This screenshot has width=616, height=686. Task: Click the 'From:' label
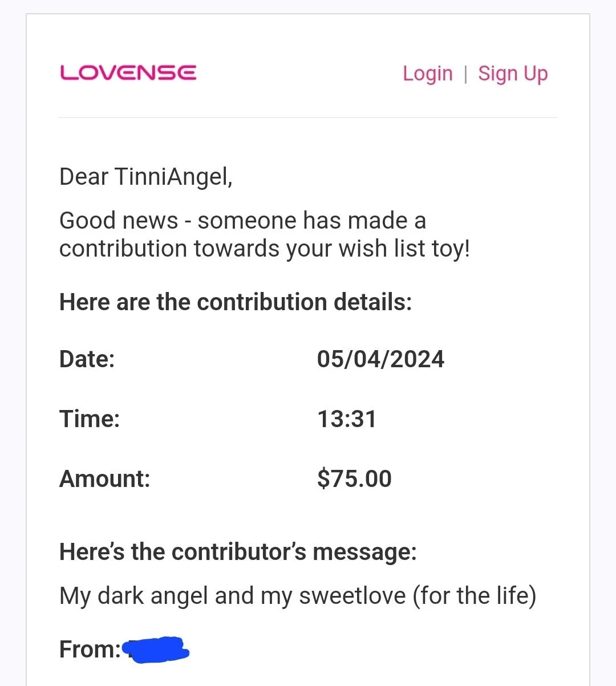tap(90, 650)
